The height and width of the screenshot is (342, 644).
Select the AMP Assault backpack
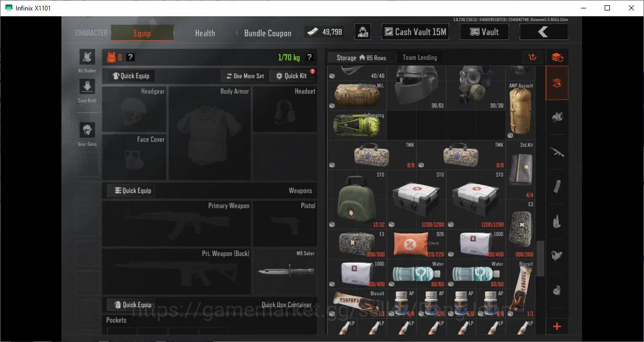521,111
